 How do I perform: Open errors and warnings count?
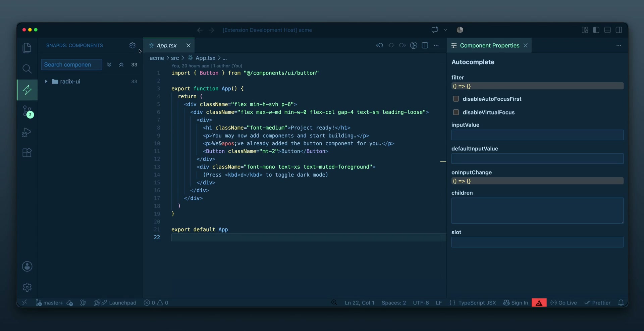click(156, 302)
